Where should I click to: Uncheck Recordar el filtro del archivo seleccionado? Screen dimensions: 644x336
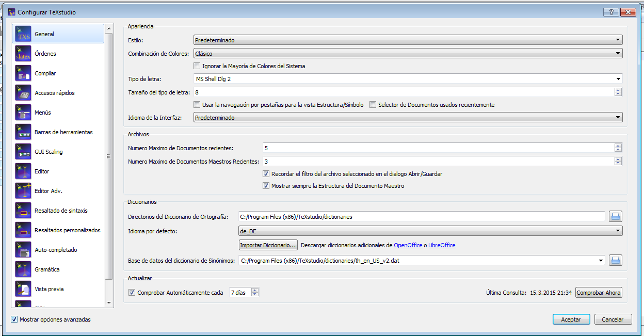pyautogui.click(x=266, y=174)
